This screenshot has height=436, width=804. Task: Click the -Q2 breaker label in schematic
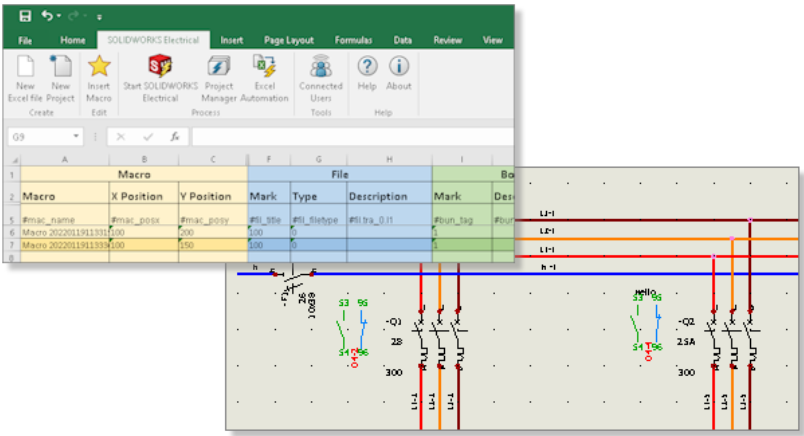686,322
